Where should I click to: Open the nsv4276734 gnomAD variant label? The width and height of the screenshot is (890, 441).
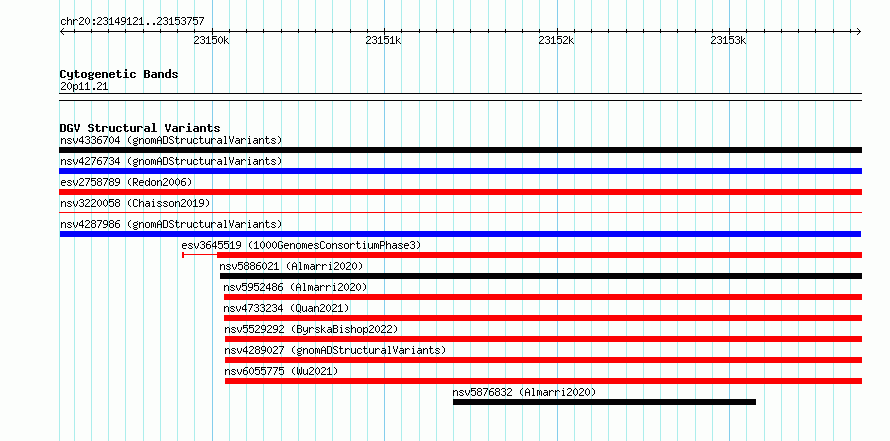171,161
